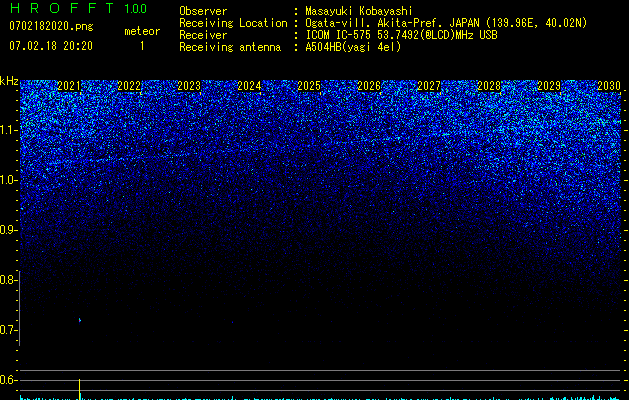The height and width of the screenshot is (400, 629).
Task: Click the gray vertical range bar beside 0.7
Action: tap(19, 308)
